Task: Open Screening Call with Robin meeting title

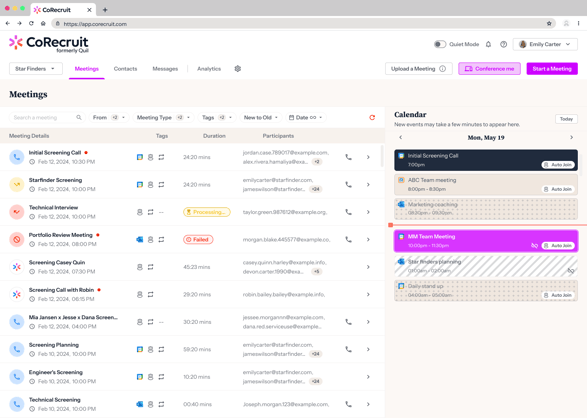Action: (61, 290)
